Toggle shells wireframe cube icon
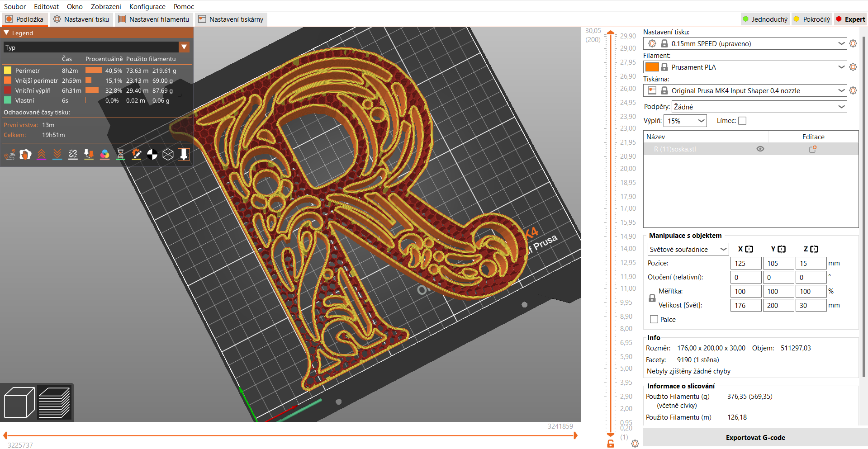This screenshot has width=868, height=449. (168, 155)
